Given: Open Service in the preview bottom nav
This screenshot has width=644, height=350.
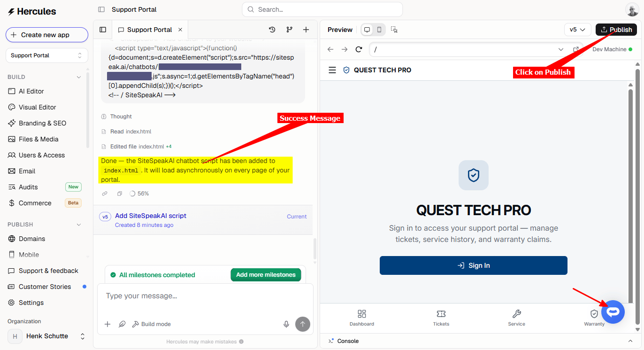Looking at the screenshot, I should [517, 318].
